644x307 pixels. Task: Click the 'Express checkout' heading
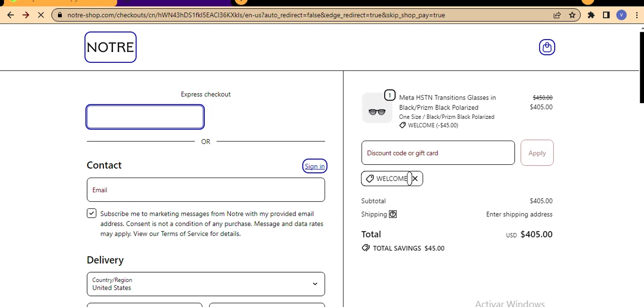(x=206, y=94)
